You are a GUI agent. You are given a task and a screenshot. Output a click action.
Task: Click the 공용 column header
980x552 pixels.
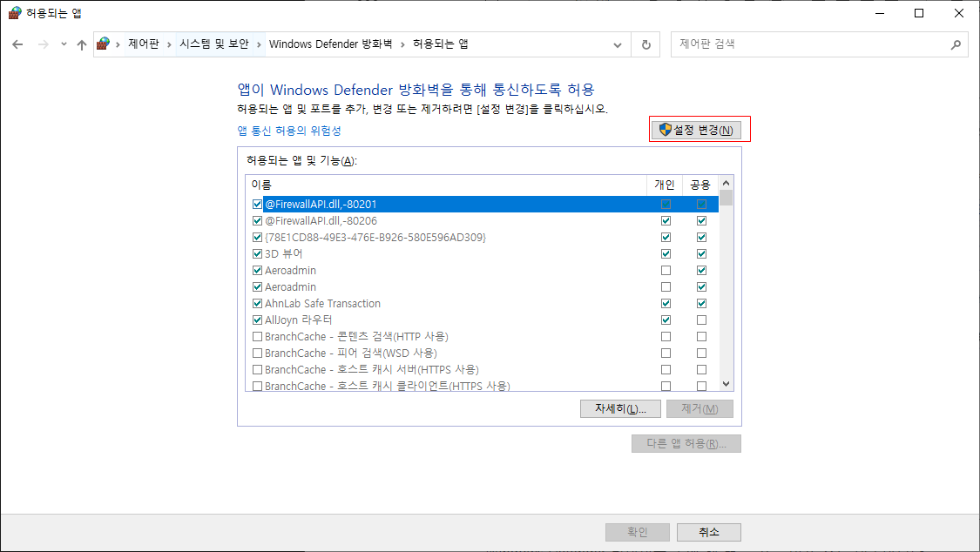coord(700,185)
